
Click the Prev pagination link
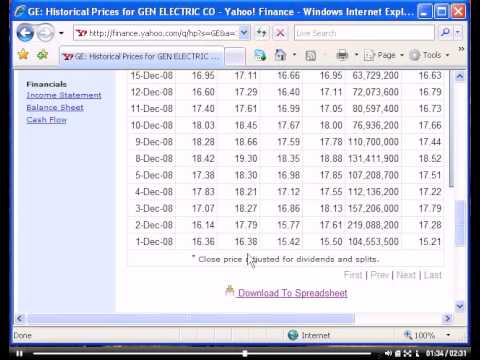[379, 275]
